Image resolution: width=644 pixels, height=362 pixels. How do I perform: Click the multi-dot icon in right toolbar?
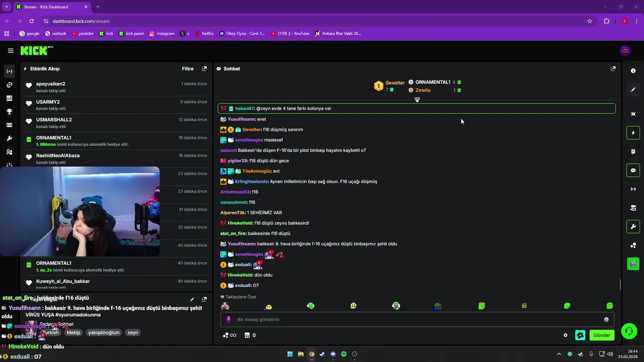(x=633, y=245)
